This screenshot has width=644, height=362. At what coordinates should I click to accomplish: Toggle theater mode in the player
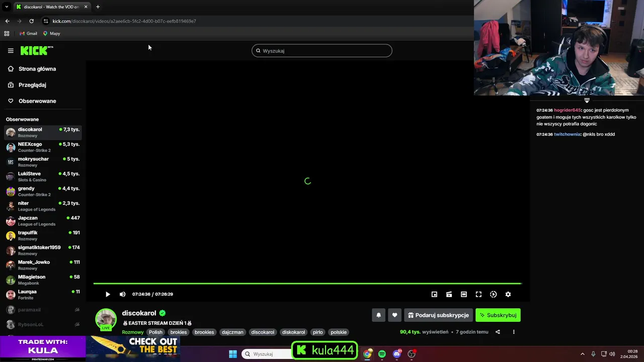[x=464, y=294]
